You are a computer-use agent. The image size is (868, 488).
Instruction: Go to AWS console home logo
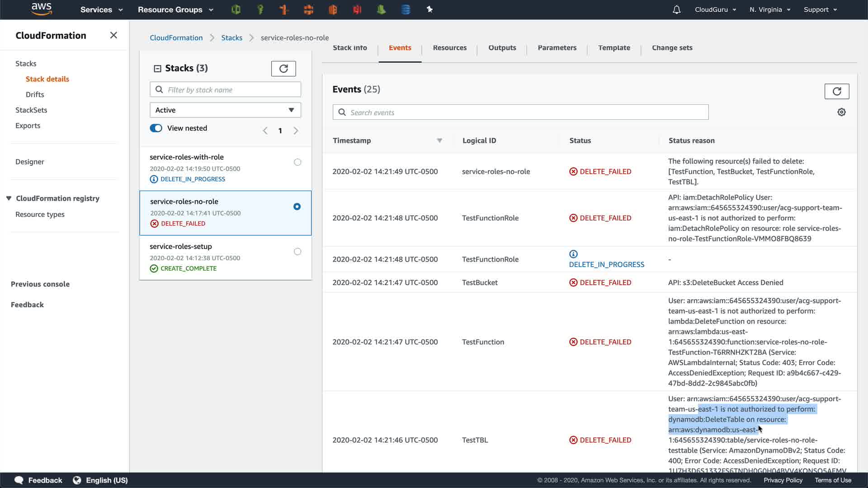coord(42,9)
